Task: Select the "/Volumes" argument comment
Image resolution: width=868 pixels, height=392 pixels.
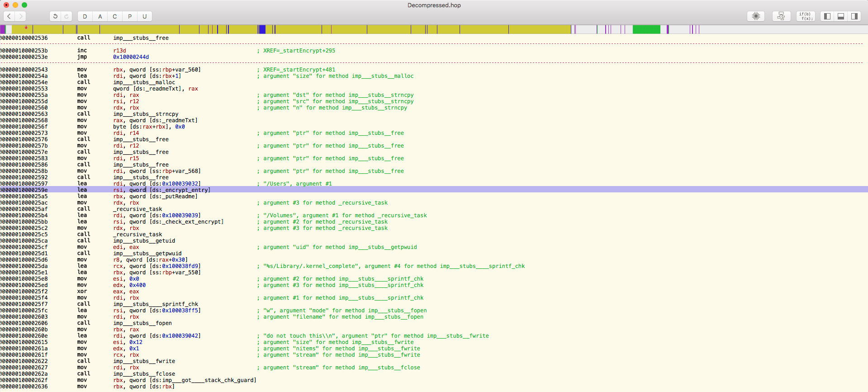Action: (345, 215)
